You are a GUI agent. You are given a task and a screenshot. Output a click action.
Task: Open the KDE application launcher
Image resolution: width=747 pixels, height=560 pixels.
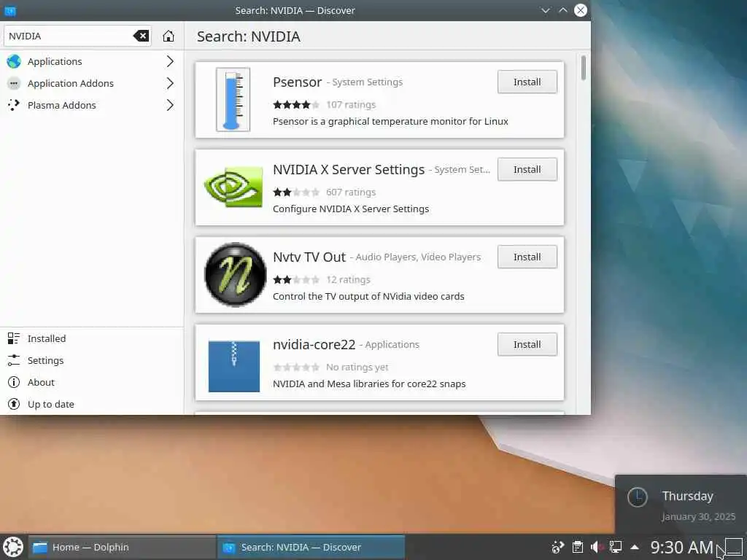coord(13,547)
